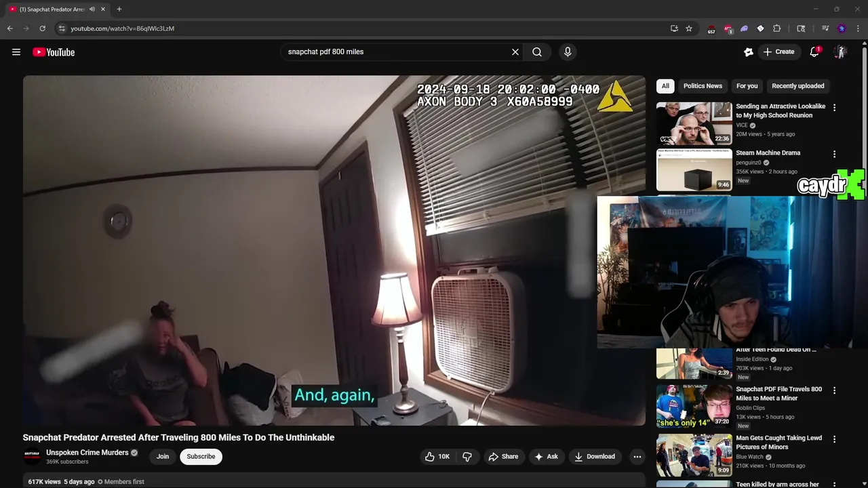The image size is (868, 488).
Task: Click the sparkle star icon beside Create
Action: (x=749, y=52)
